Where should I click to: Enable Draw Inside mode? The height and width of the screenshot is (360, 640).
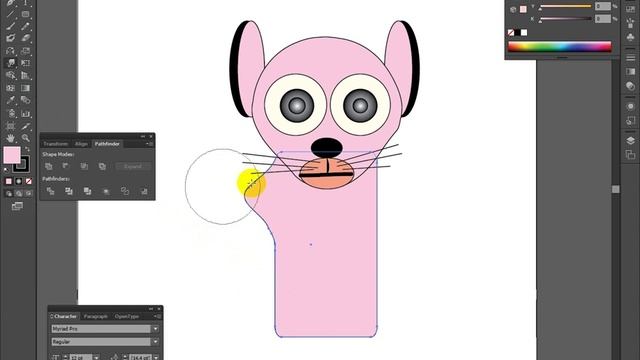pos(28,193)
